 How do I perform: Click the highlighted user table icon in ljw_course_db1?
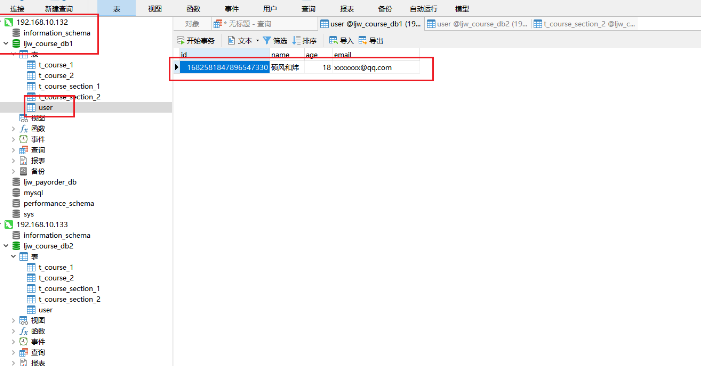[31, 107]
